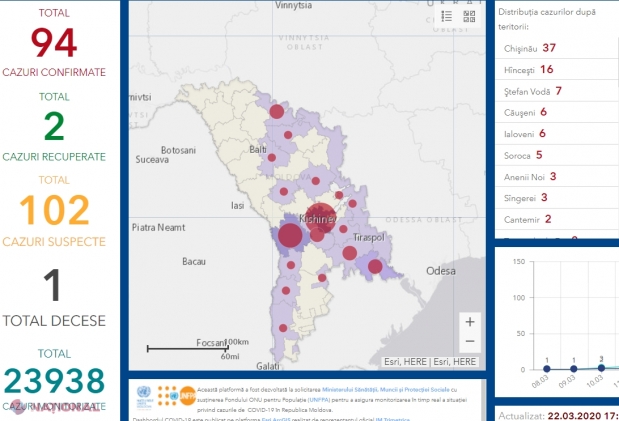Click the orange UNFPA logo
This screenshot has width=619, height=421.
pyautogui.click(x=188, y=396)
